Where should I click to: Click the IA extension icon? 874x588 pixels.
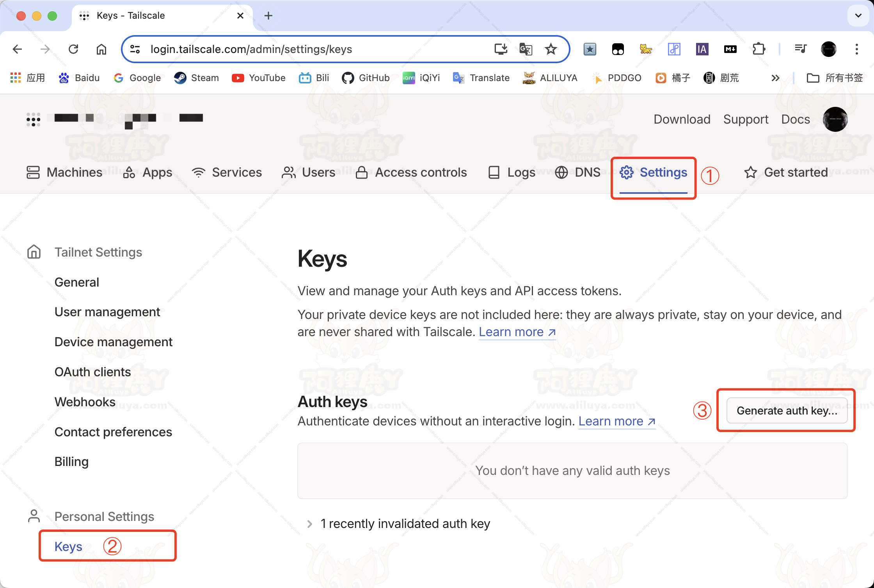(x=702, y=49)
